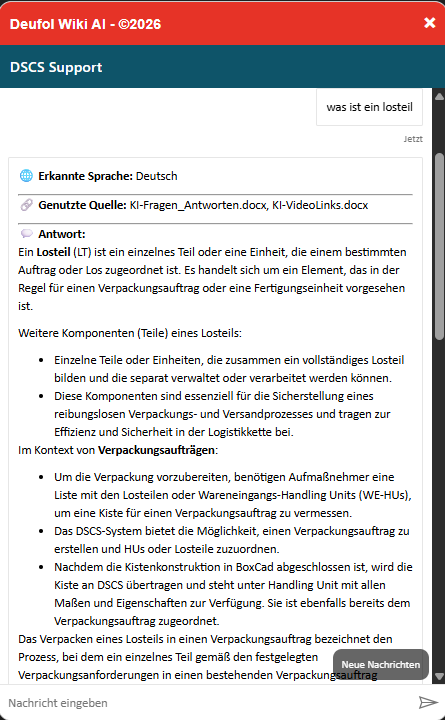
Task: Click the bullet starting 'Das DSCS-System bietet'
Action: click(231, 540)
